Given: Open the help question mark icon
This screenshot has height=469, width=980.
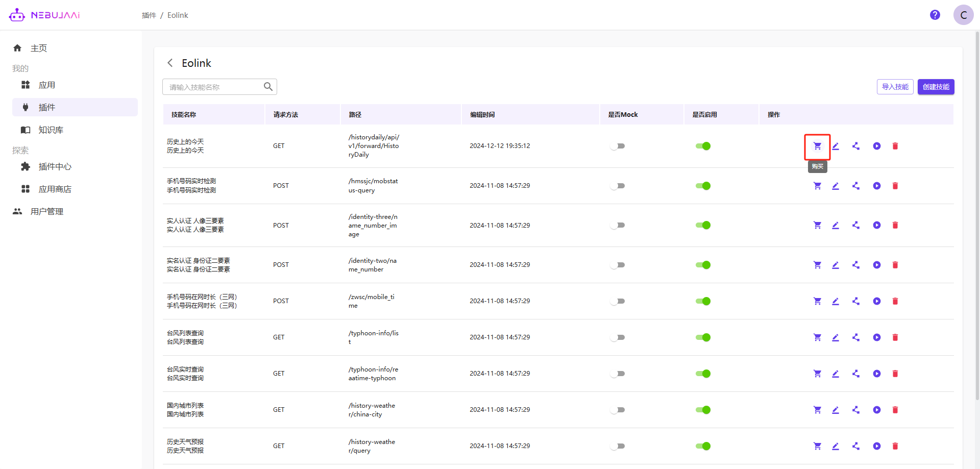Looking at the screenshot, I should (x=935, y=15).
